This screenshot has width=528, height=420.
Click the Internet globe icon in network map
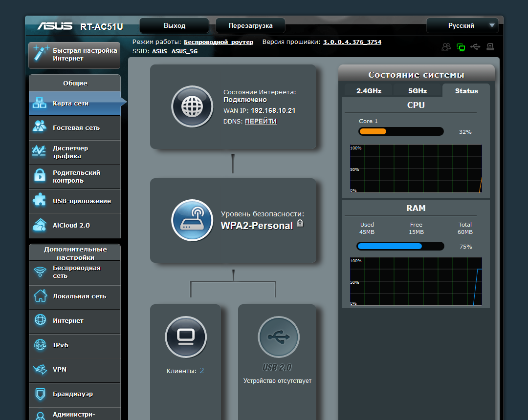point(192,106)
